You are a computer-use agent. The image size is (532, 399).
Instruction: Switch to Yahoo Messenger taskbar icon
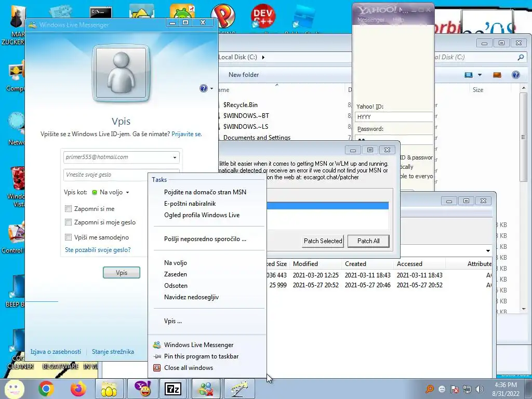coord(143,389)
